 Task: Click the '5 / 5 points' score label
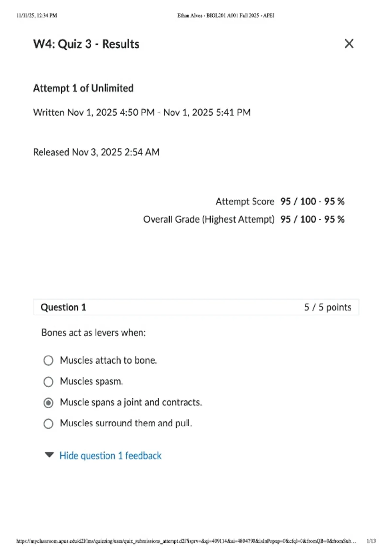328,307
